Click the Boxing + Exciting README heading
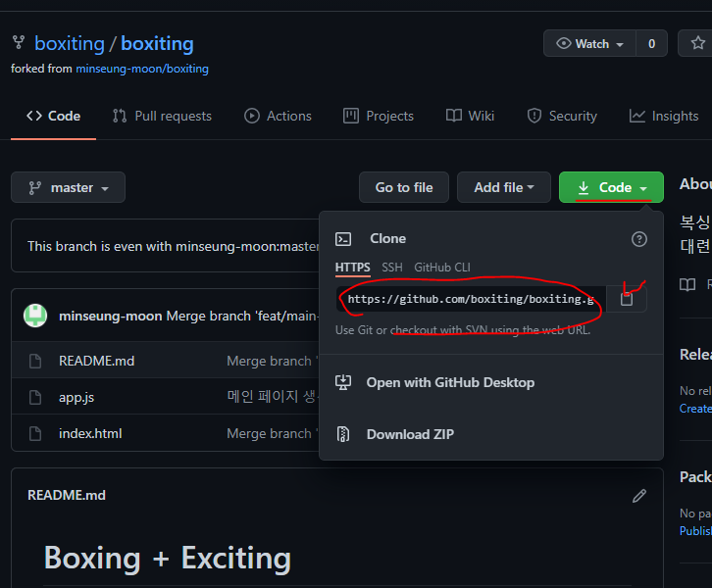 pyautogui.click(x=168, y=558)
